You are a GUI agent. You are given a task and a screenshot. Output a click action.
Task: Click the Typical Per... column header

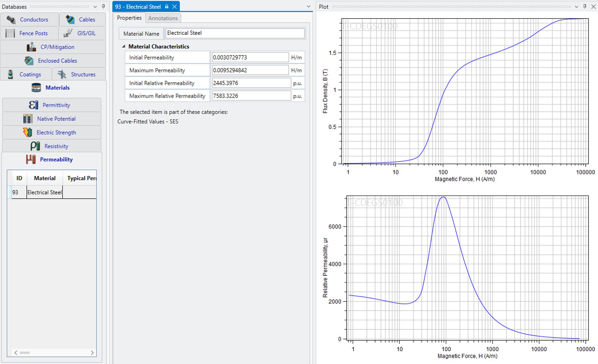tap(80, 178)
